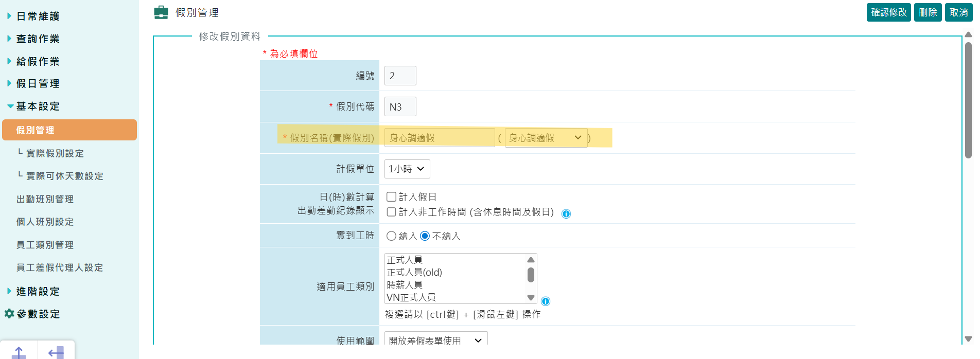This screenshot has width=980, height=359.
Task: Click the scroll-up arrow in employee category list
Action: pos(531,260)
